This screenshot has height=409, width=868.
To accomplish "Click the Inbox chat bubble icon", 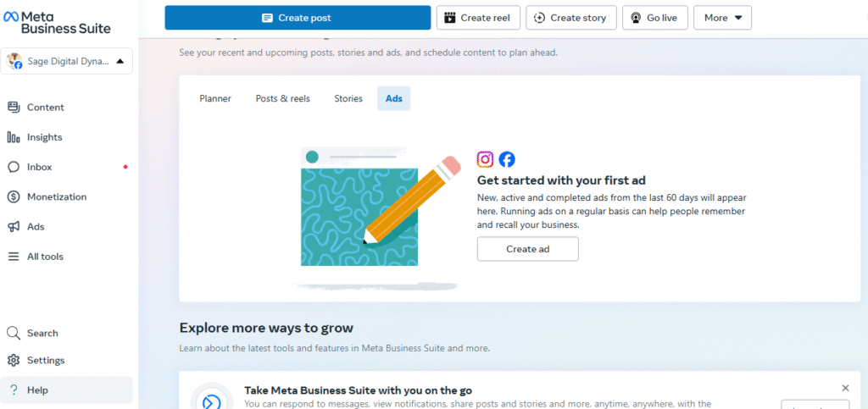I will (x=14, y=167).
